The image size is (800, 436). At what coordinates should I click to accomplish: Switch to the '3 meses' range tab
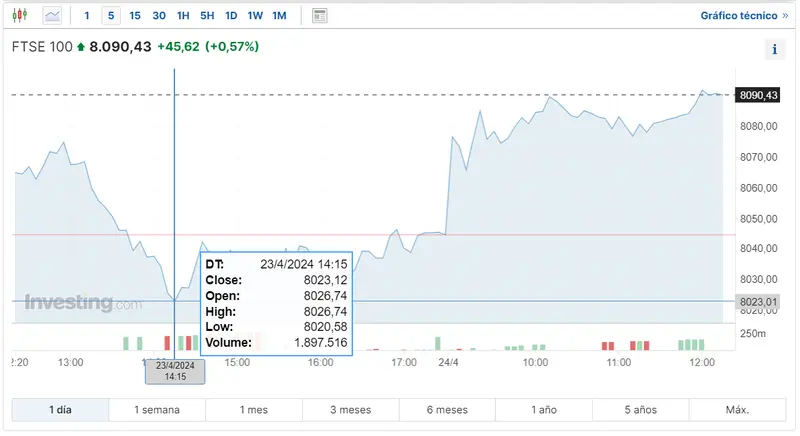coord(350,410)
